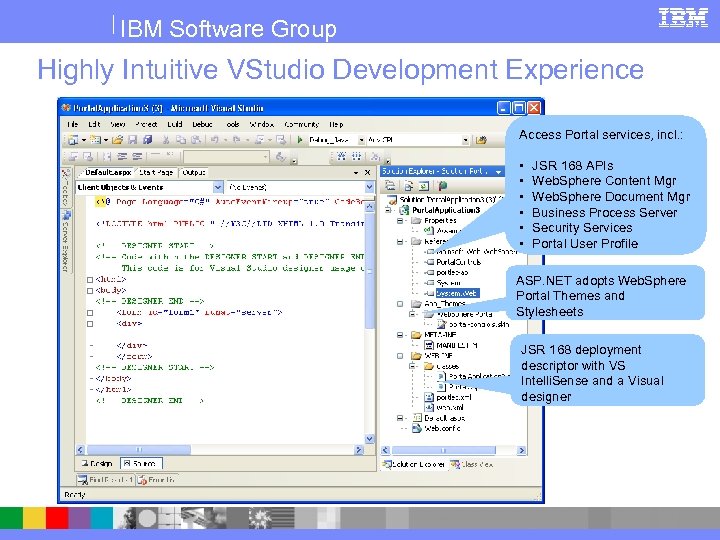Click the Open File toolbar icon

[x=118, y=140]
